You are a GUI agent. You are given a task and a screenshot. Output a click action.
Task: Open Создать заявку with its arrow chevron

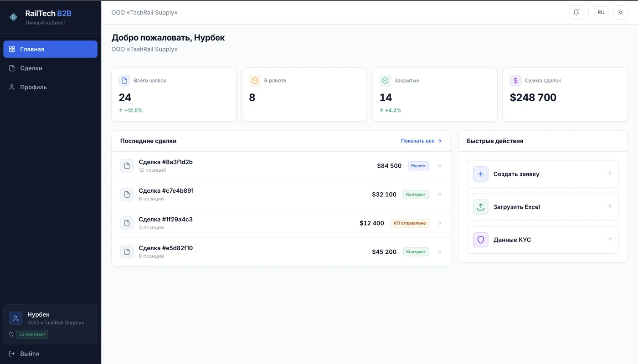(609, 174)
